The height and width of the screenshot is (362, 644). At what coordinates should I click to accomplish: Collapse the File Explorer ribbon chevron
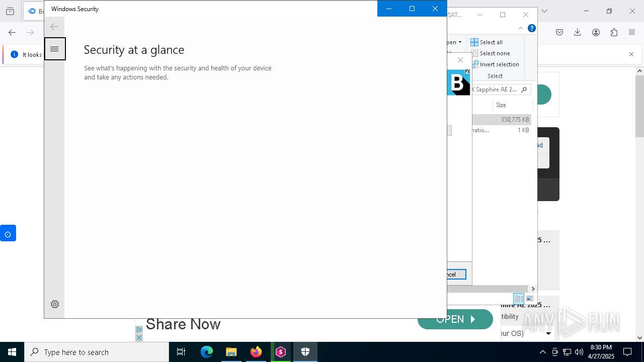[x=521, y=28]
